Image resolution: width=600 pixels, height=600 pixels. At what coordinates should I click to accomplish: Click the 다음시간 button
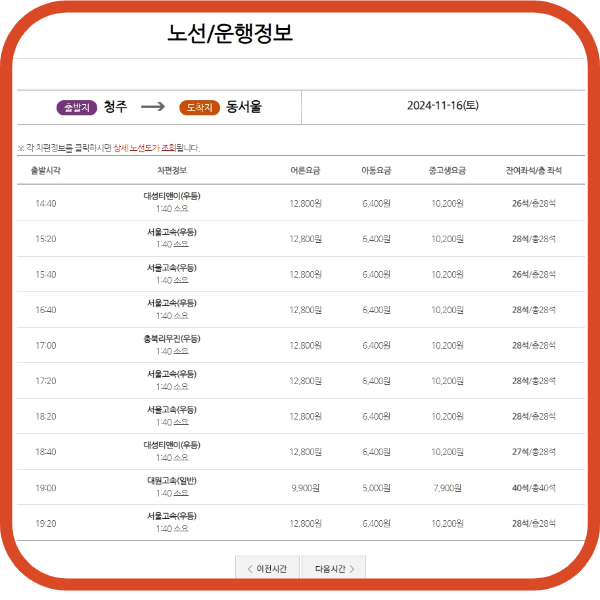click(x=334, y=568)
